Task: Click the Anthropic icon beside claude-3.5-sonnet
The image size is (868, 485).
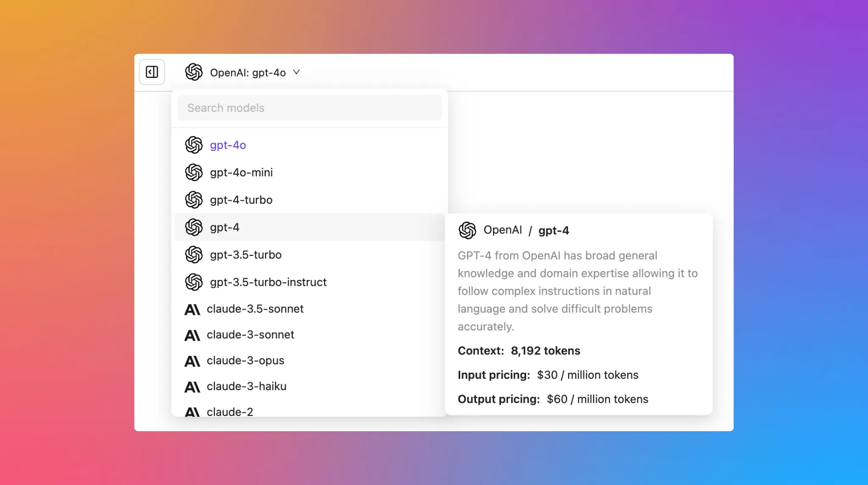Action: pos(192,310)
